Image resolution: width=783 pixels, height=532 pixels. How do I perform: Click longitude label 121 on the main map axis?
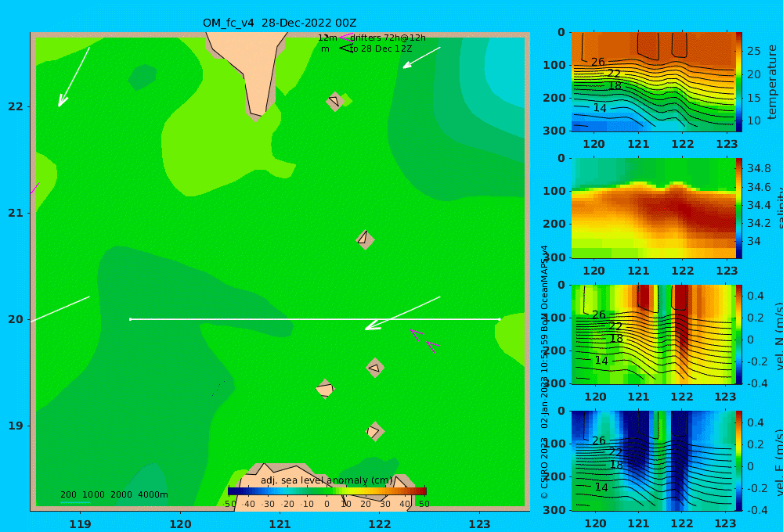click(280, 524)
